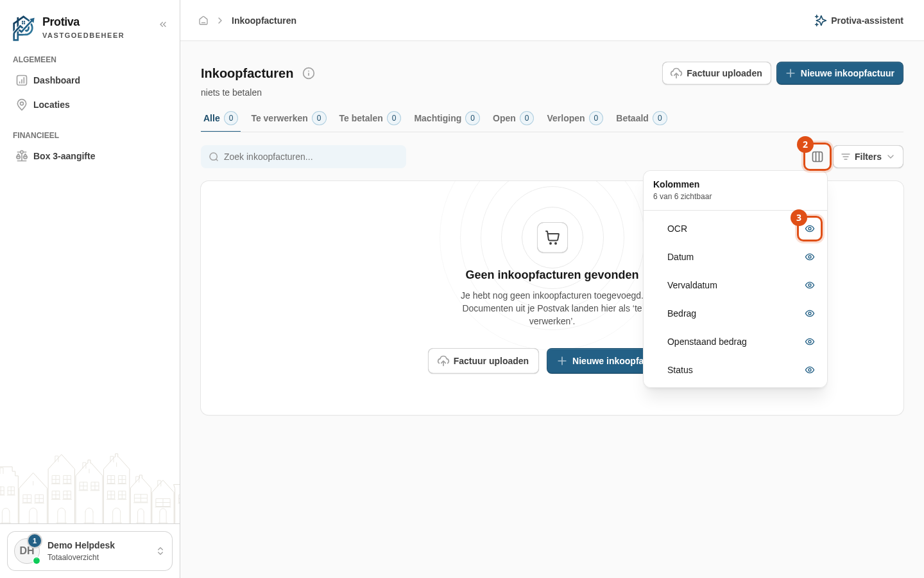Open Demo Helpdesk account switcher
The image size is (924, 578).
click(90, 551)
